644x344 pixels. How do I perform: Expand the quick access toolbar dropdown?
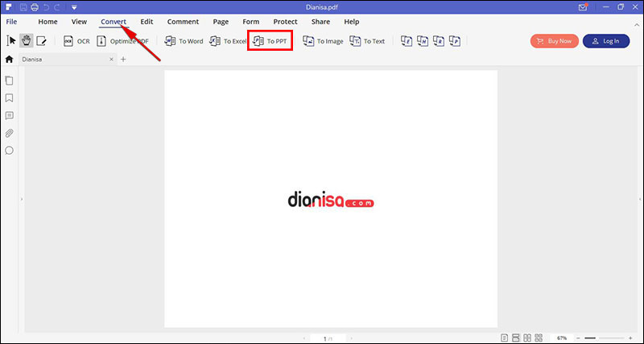73,7
